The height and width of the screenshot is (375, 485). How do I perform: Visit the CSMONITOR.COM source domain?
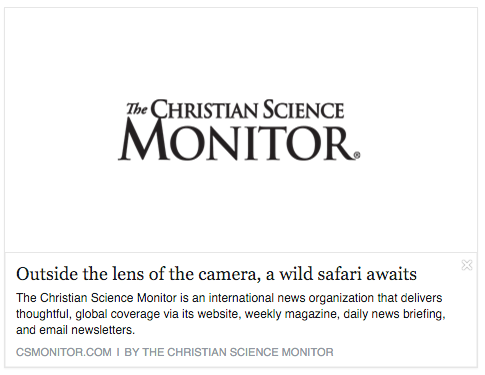pyautogui.click(x=64, y=352)
